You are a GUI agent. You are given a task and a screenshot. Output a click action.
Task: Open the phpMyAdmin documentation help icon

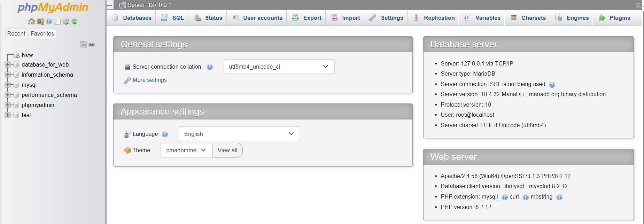point(49,22)
